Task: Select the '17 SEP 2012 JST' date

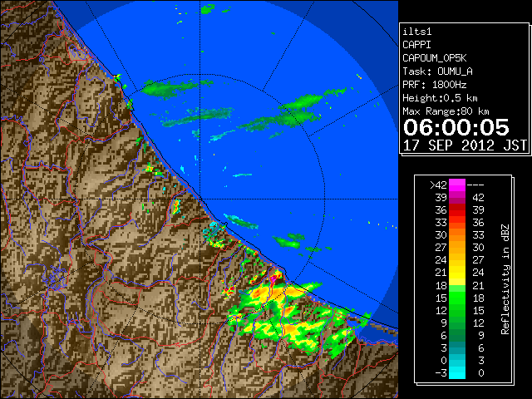Action: tap(465, 145)
